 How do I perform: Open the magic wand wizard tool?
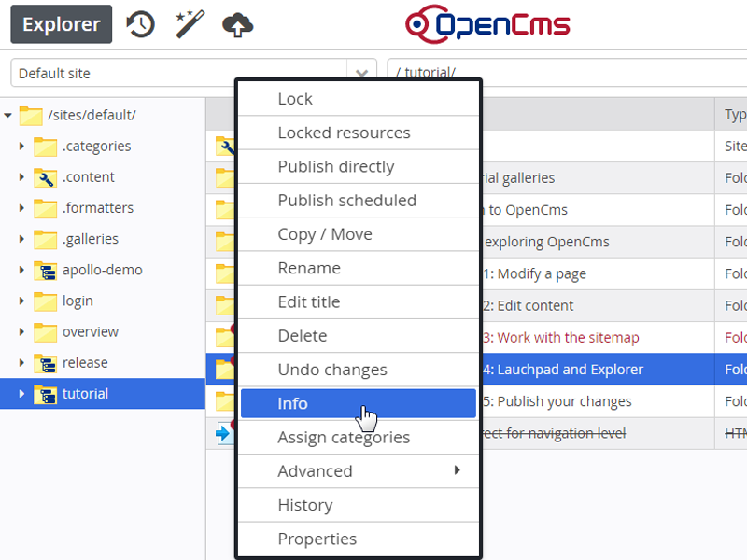[190, 24]
